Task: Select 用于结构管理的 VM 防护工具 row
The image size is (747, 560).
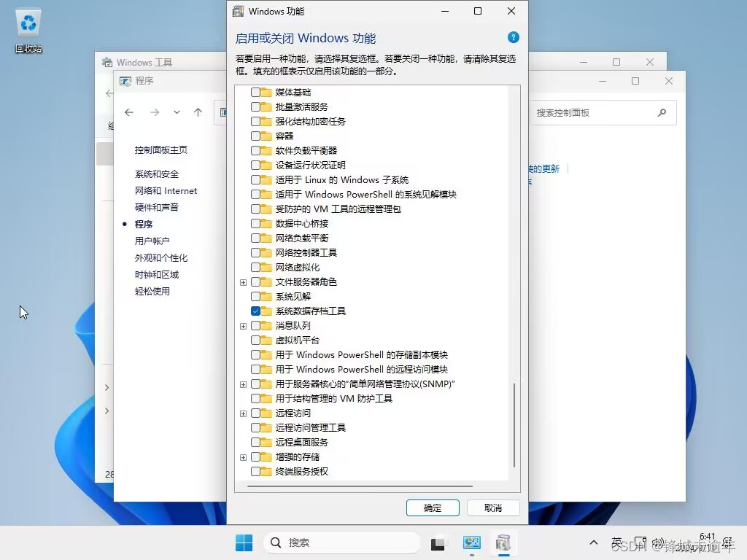Action: pos(333,399)
